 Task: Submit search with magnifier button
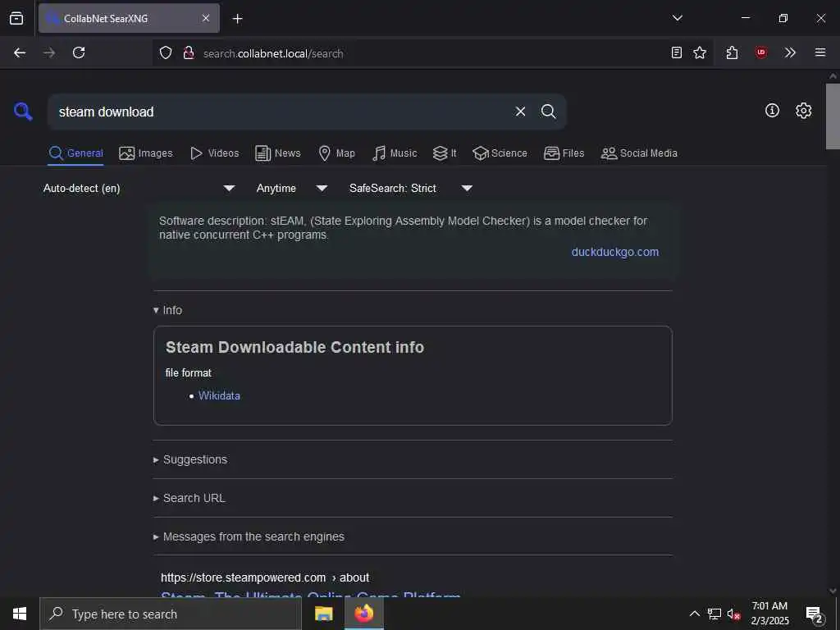pos(549,112)
